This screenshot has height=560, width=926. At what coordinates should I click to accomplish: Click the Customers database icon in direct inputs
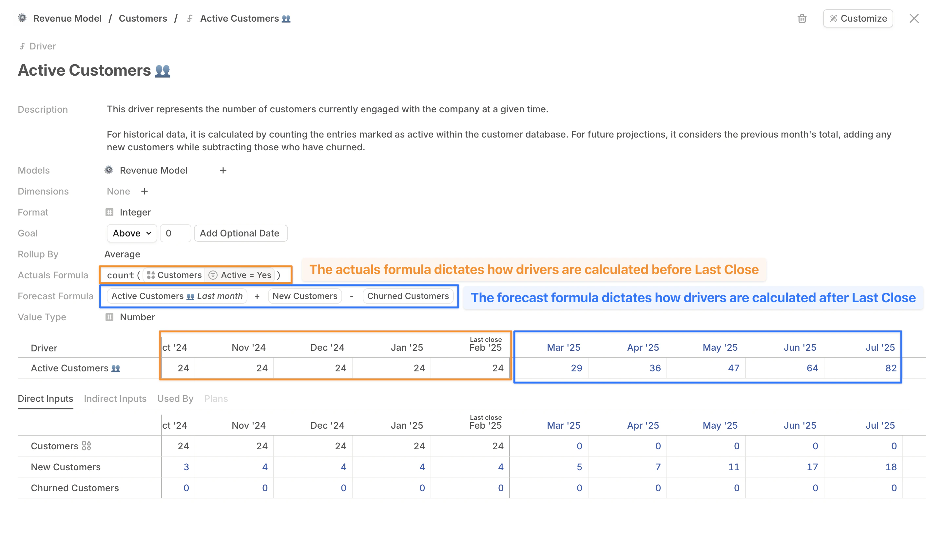point(87,446)
